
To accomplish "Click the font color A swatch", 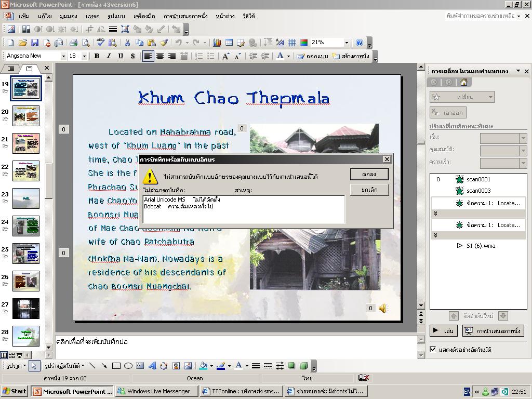I will (280, 56).
